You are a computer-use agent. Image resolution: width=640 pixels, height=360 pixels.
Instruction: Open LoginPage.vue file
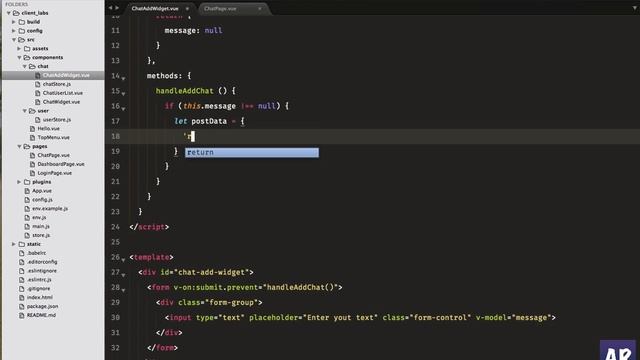pyautogui.click(x=55, y=173)
